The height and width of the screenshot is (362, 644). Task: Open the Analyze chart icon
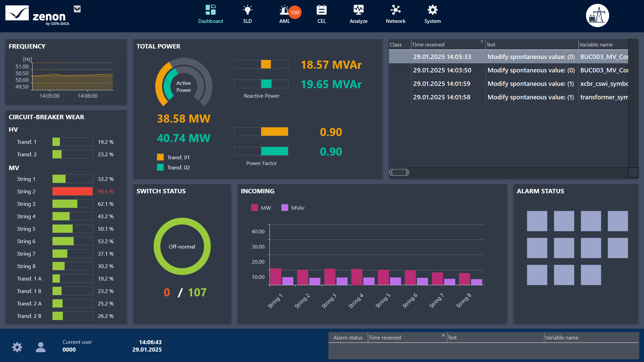(x=359, y=10)
